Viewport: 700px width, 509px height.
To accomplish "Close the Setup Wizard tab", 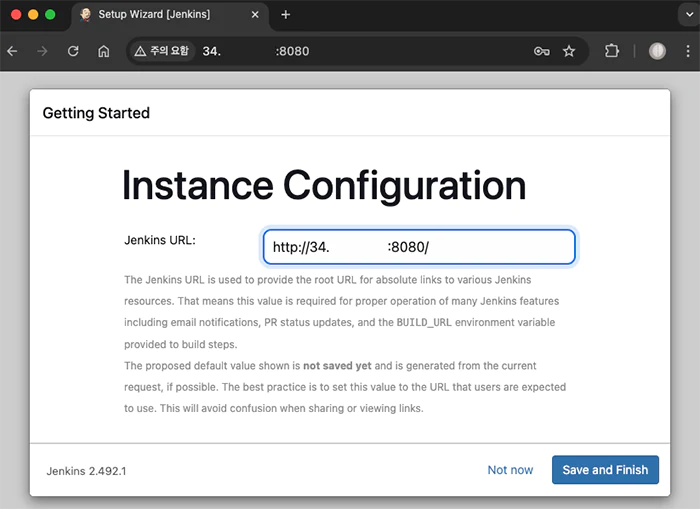I will pos(255,15).
